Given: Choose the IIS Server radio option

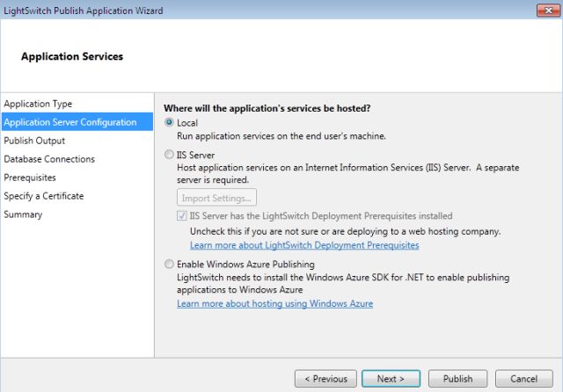Looking at the screenshot, I should coord(169,155).
